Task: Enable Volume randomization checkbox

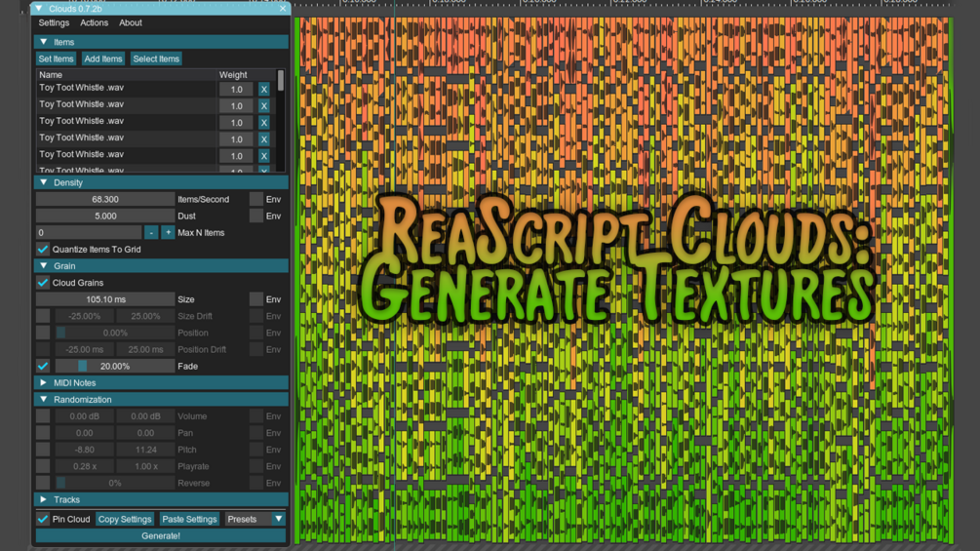Action: tap(43, 416)
